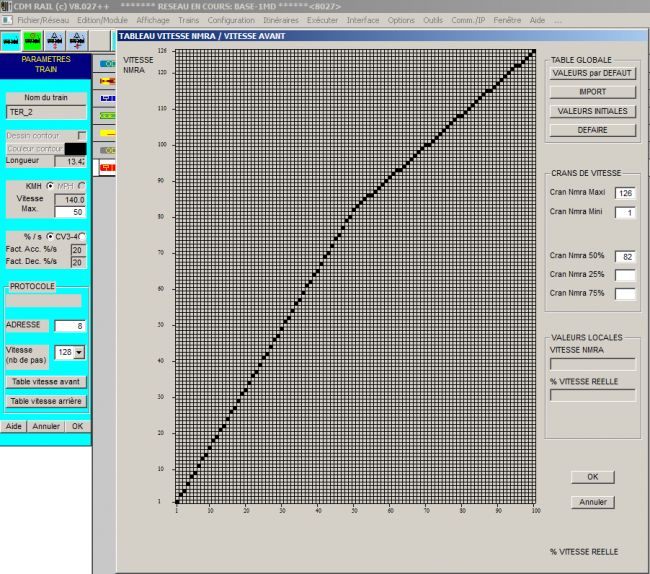This screenshot has width=650, height=574.
Task: Click the Cran Nmra Mini field
Action: (x=625, y=213)
